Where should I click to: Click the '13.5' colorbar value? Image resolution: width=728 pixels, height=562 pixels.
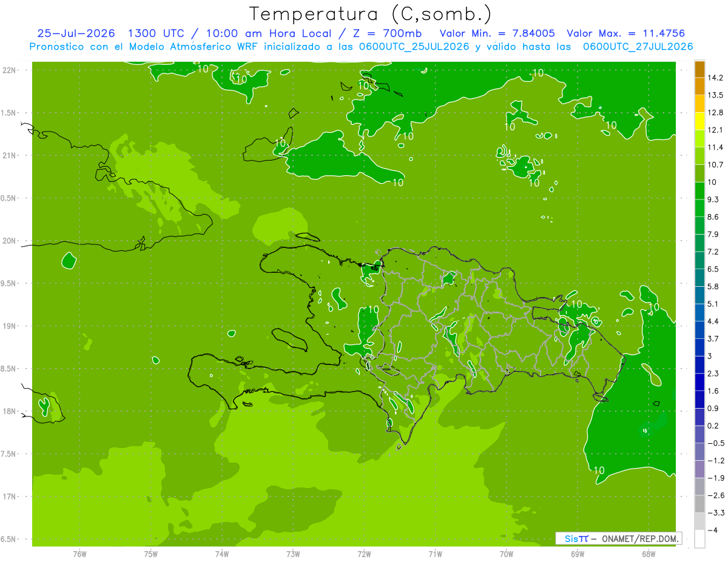[x=716, y=95]
